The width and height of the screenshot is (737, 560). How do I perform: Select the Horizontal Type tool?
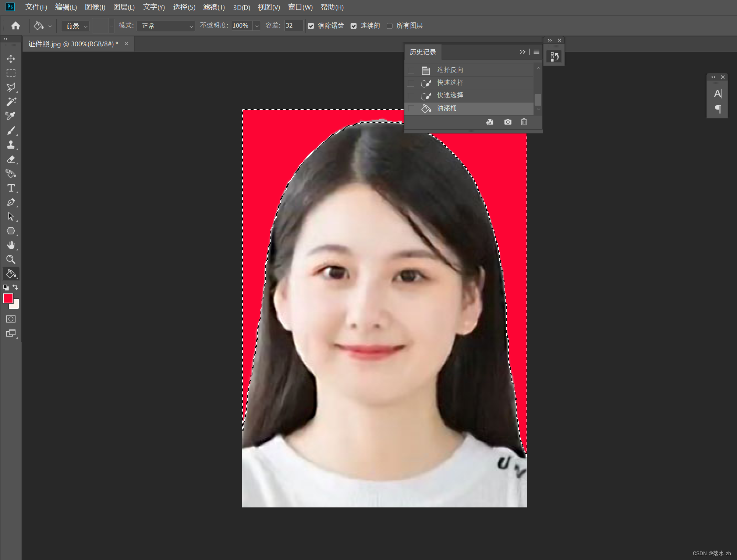click(11, 188)
